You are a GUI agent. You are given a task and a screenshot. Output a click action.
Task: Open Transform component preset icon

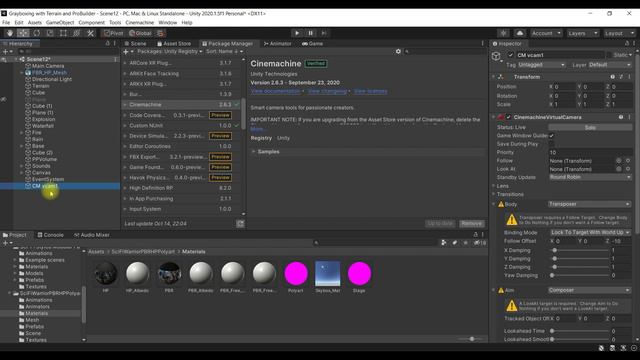click(621, 77)
